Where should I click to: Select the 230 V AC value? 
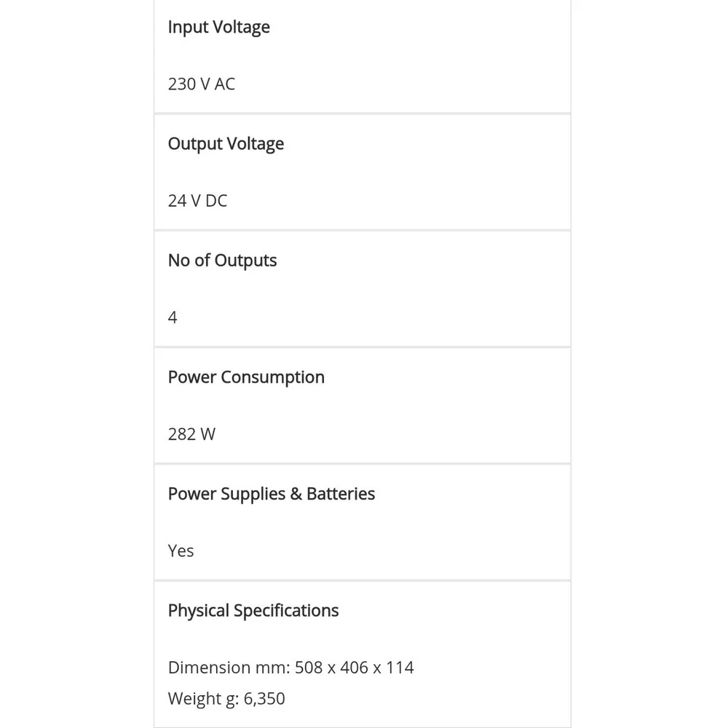click(202, 84)
